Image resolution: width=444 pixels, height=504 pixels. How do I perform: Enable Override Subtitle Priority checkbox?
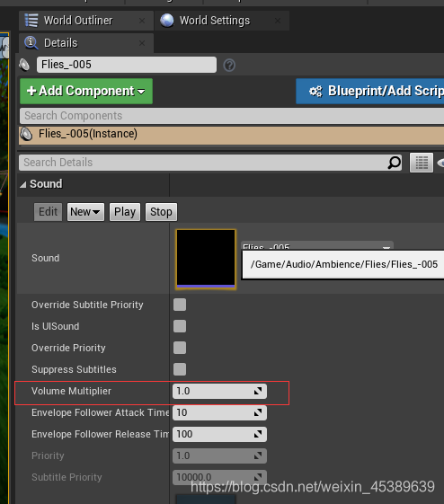point(180,305)
